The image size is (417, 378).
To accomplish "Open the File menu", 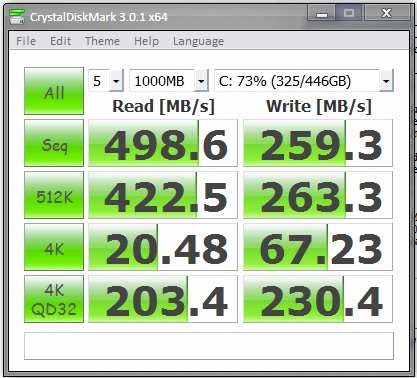I will coord(26,41).
